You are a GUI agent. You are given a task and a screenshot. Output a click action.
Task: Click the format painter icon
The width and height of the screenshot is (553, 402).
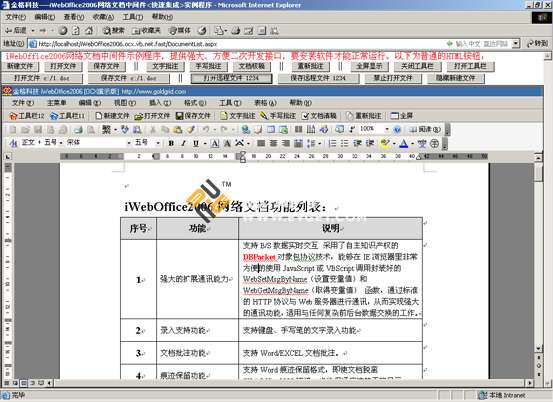coord(191,129)
